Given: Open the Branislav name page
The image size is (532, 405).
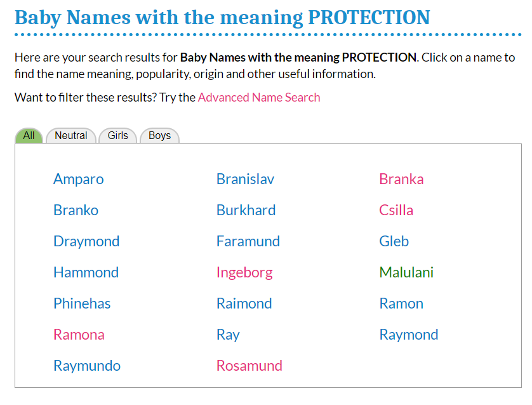Looking at the screenshot, I should tap(245, 179).
